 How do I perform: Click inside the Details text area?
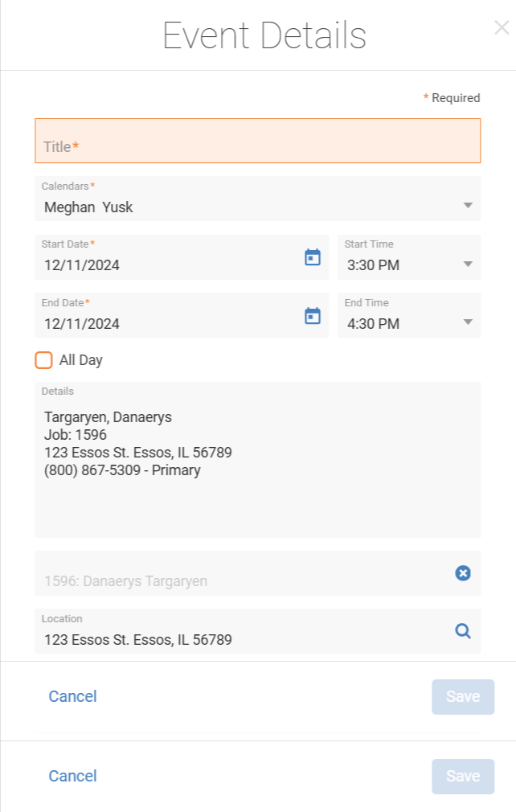(x=258, y=460)
